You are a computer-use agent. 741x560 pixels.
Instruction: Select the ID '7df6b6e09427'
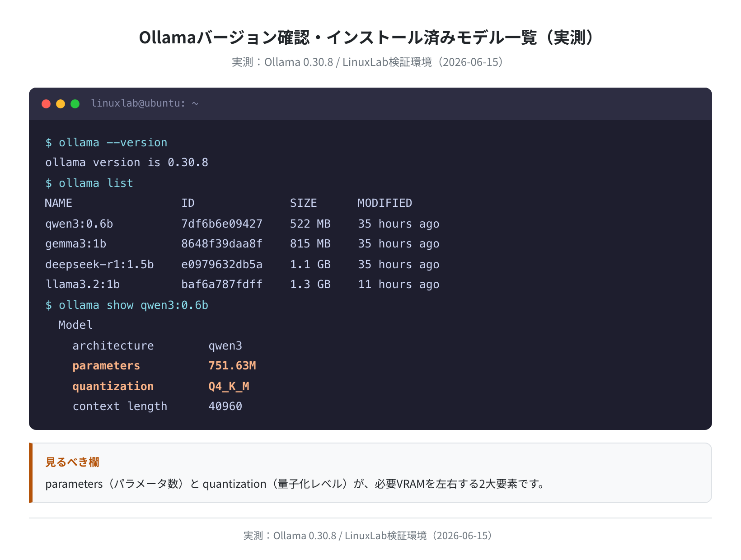[x=222, y=224]
